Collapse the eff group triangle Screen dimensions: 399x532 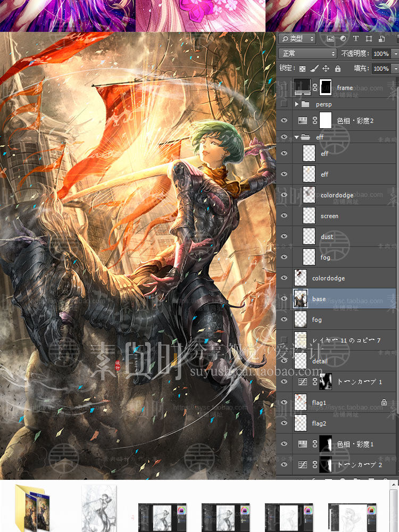point(296,137)
